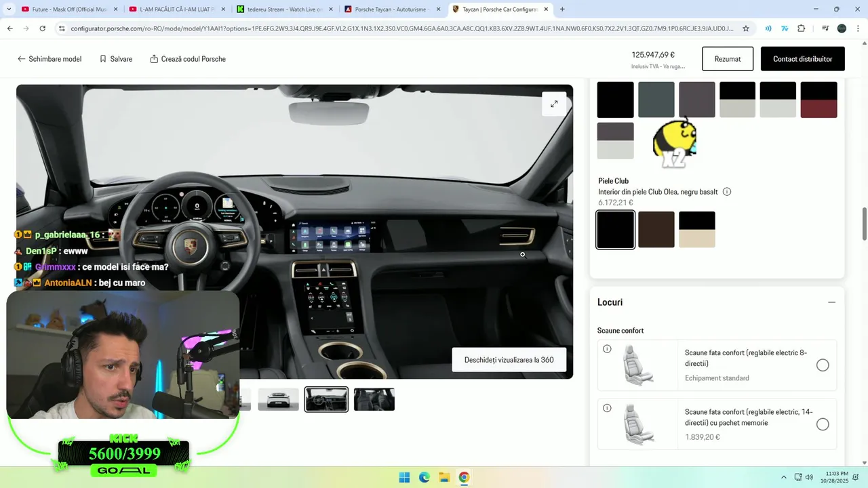The height and width of the screenshot is (488, 868).
Task: Open File Explorer from the taskbar
Action: (444, 477)
